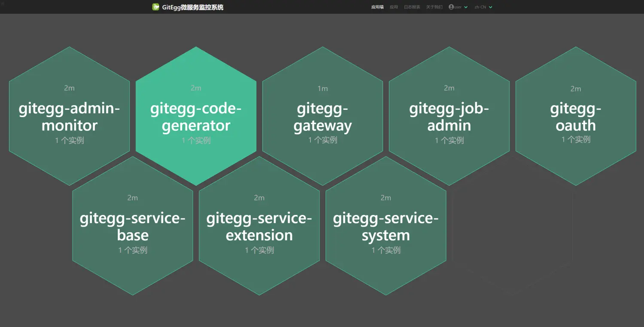Open the gitegg-service-system hexagon
Image resolution: width=644 pixels, height=327 pixels.
(x=386, y=226)
